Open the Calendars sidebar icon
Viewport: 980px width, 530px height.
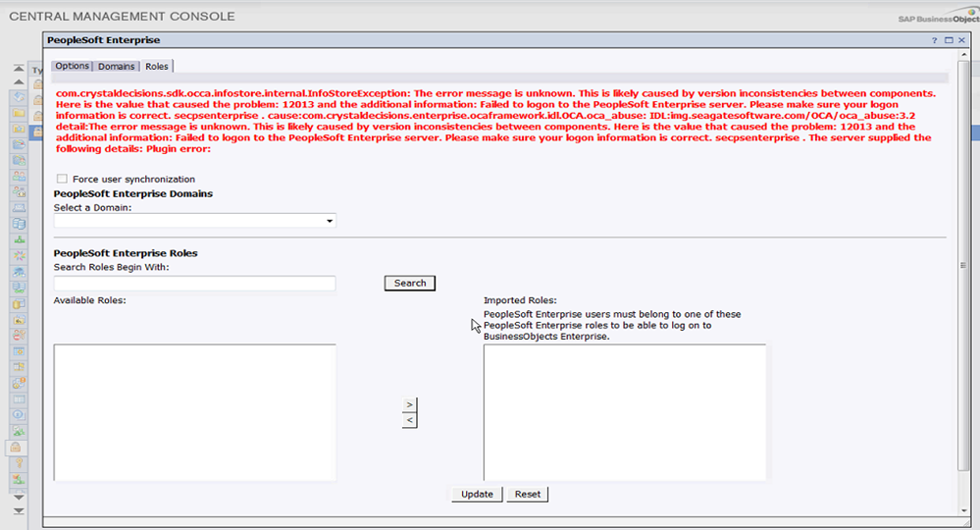19,351
